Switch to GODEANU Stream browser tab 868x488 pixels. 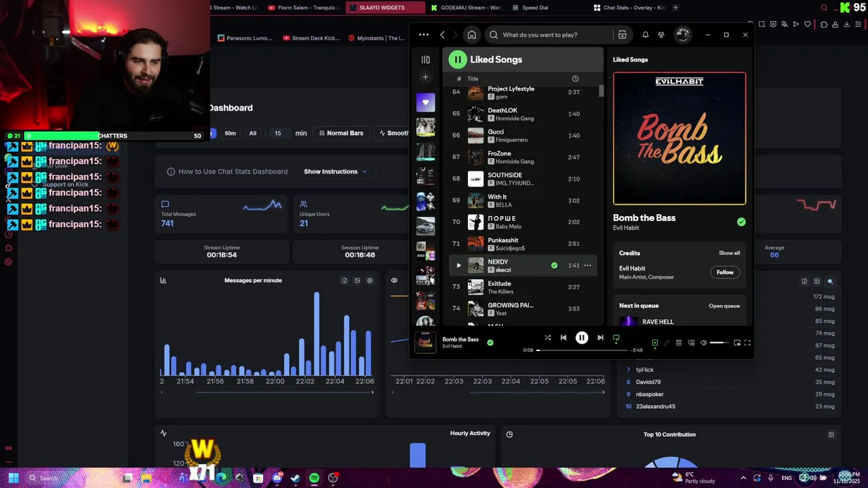(x=467, y=7)
